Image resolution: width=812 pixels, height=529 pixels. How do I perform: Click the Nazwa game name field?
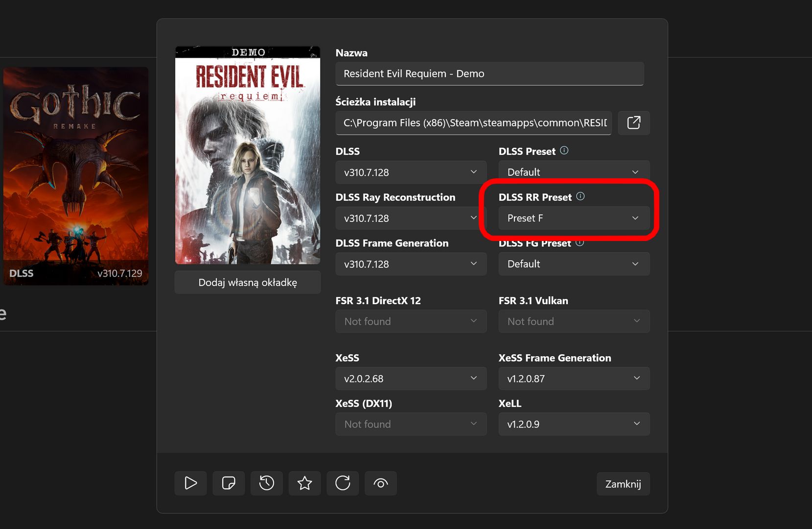coord(489,73)
